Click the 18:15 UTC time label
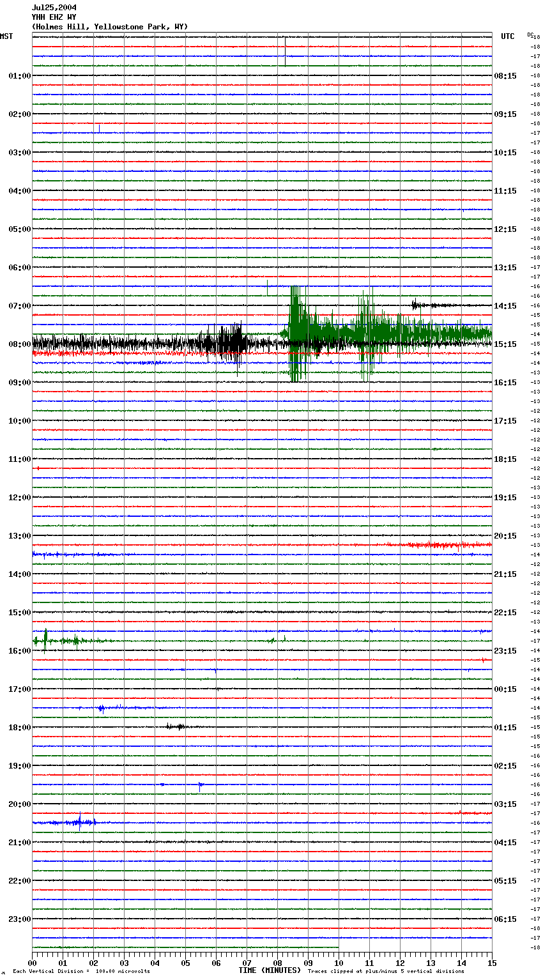 pyautogui.click(x=505, y=459)
